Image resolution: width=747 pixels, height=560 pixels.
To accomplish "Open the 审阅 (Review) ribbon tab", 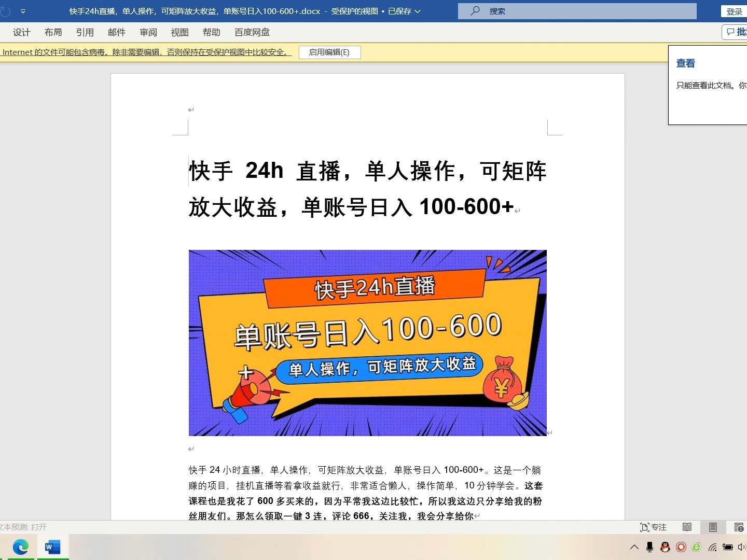I will (x=148, y=32).
